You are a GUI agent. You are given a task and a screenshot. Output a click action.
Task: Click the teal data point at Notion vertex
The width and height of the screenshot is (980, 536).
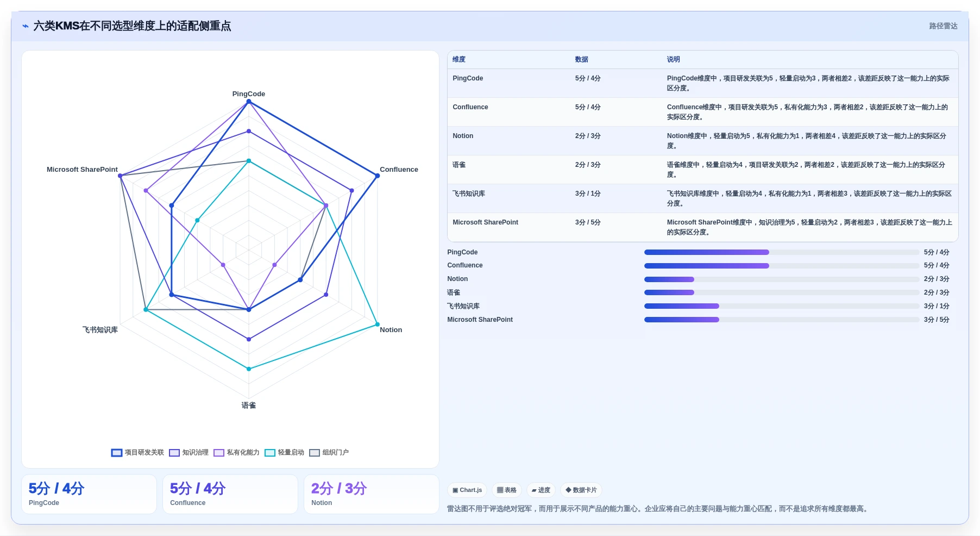[378, 325]
